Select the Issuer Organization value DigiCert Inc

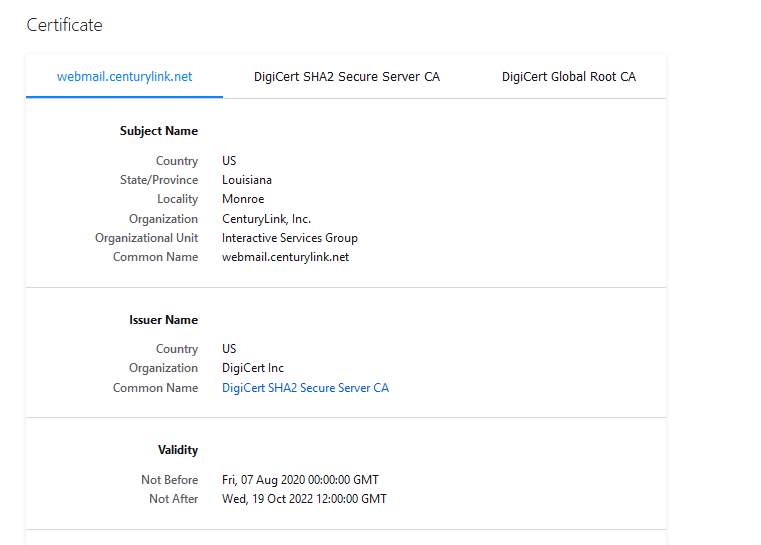[x=253, y=368]
